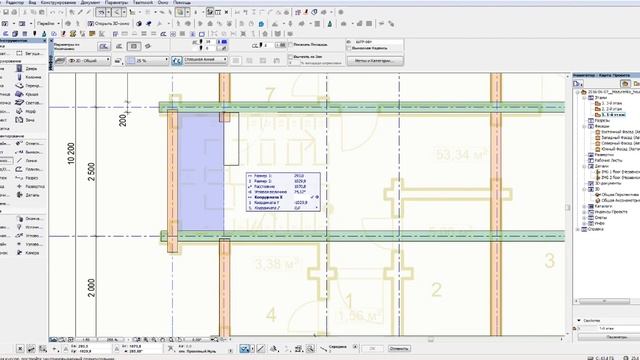Select the Выносная надпись (label) tool
Screen dimensions: 640x360
click(29, 152)
